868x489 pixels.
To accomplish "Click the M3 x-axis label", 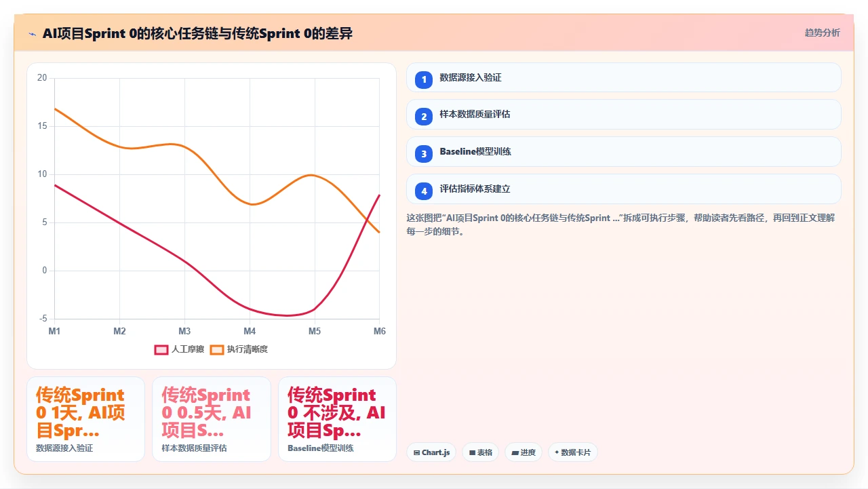I will coord(184,331).
